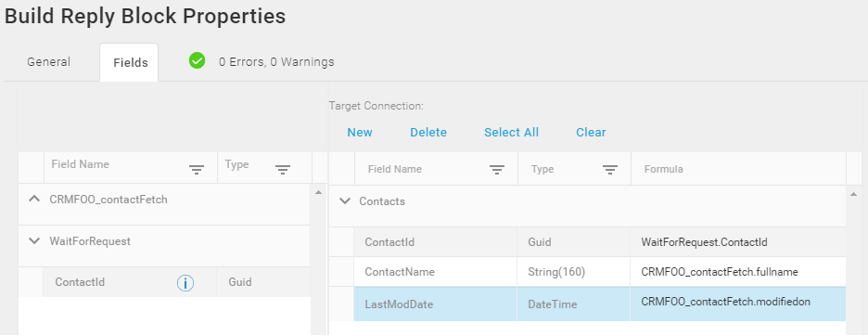Collapse the CRMFOO_contactFetch group
Screen dimensions: 868x336
click(x=34, y=199)
